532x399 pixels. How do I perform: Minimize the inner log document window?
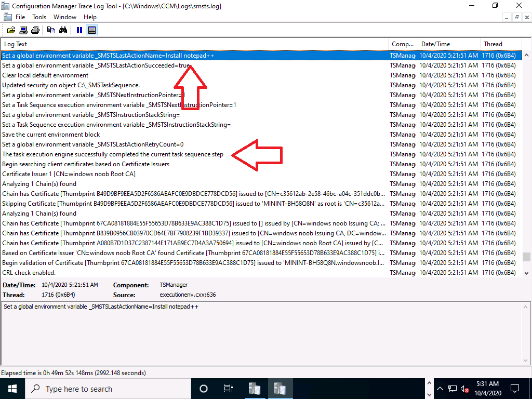pyautogui.click(x=507, y=17)
